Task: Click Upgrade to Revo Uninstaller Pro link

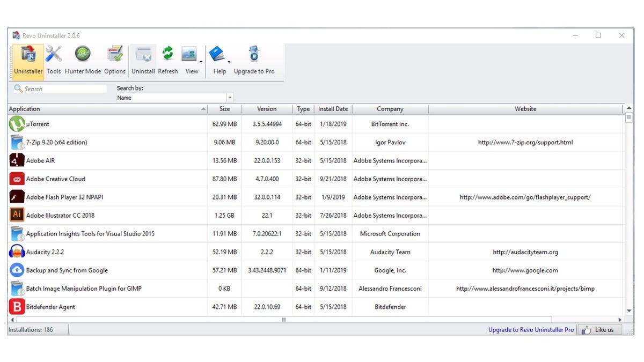Action: tap(531, 330)
